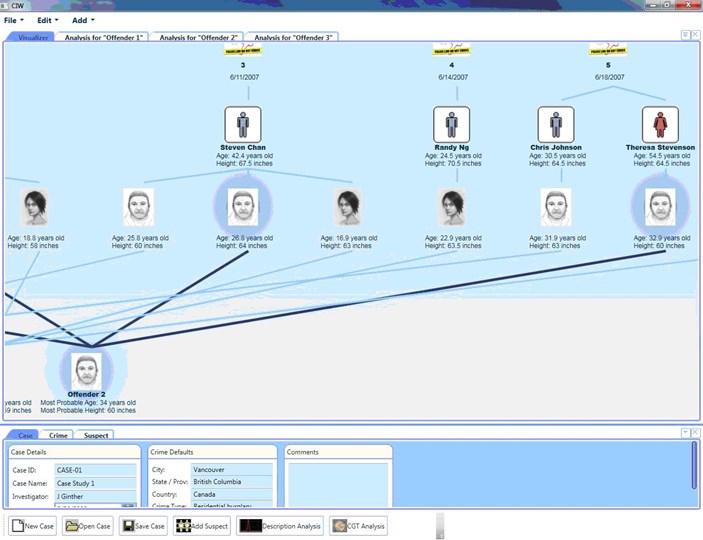
Task: Click the Description Analysis toolbar button
Action: (x=279, y=526)
